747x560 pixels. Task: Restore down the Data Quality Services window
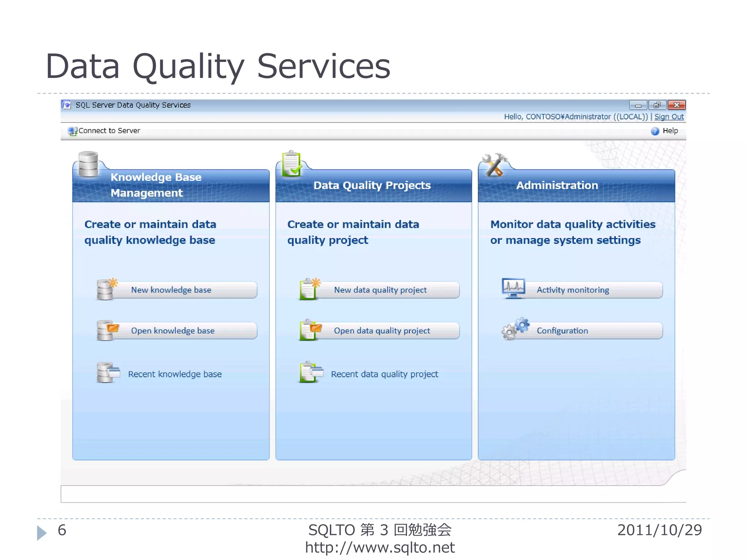[657, 105]
